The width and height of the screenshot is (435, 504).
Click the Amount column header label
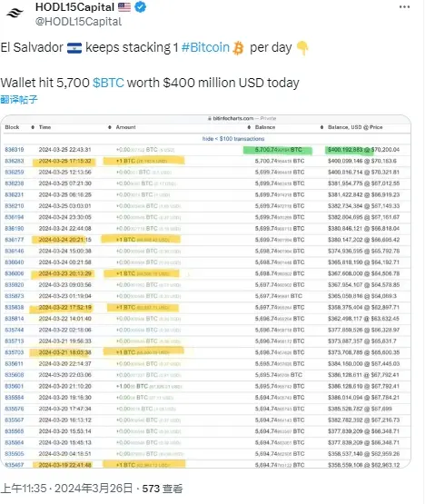click(125, 127)
